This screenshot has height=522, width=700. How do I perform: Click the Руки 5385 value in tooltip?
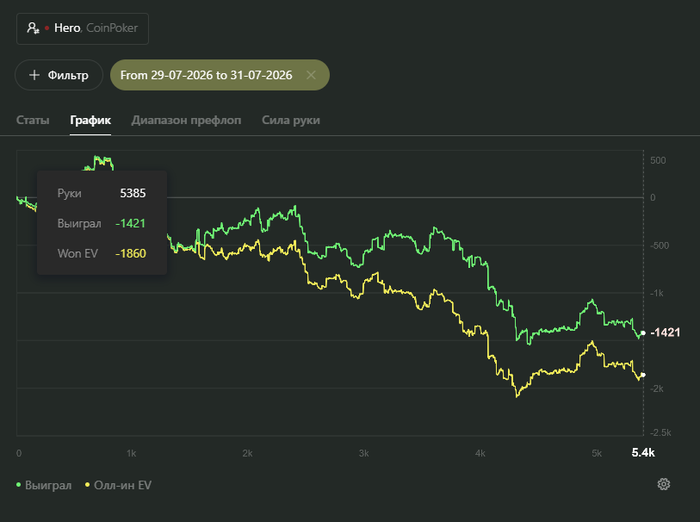(x=133, y=193)
